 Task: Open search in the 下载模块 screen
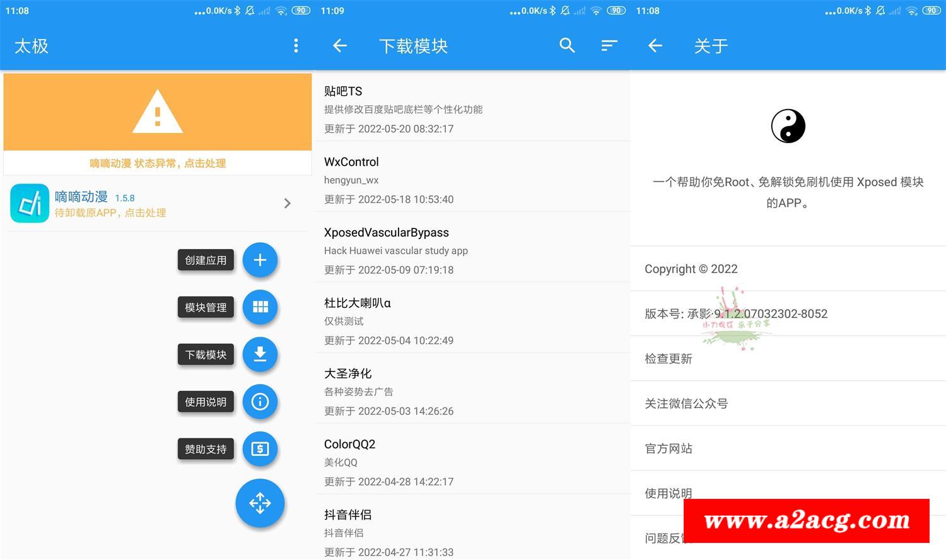(x=567, y=45)
